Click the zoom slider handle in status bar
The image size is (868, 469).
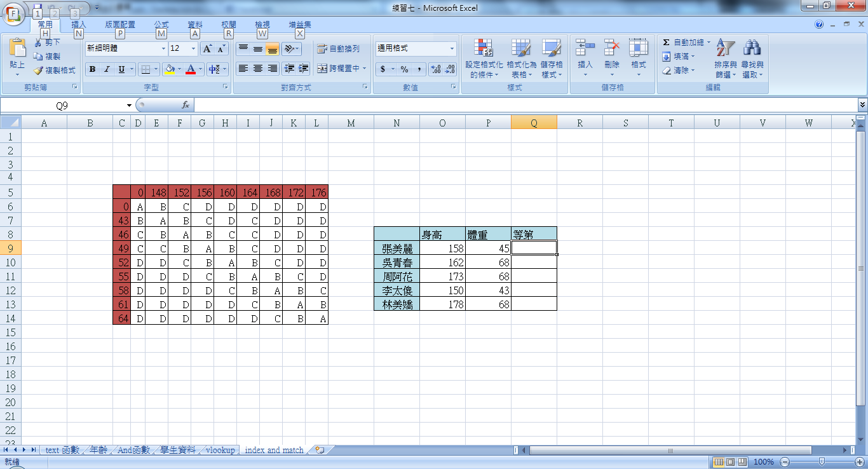(x=822, y=462)
